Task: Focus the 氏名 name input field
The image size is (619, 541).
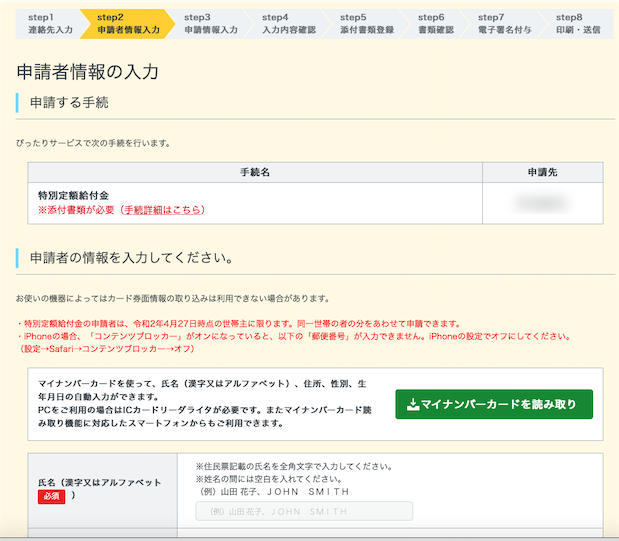Action: 304,511
